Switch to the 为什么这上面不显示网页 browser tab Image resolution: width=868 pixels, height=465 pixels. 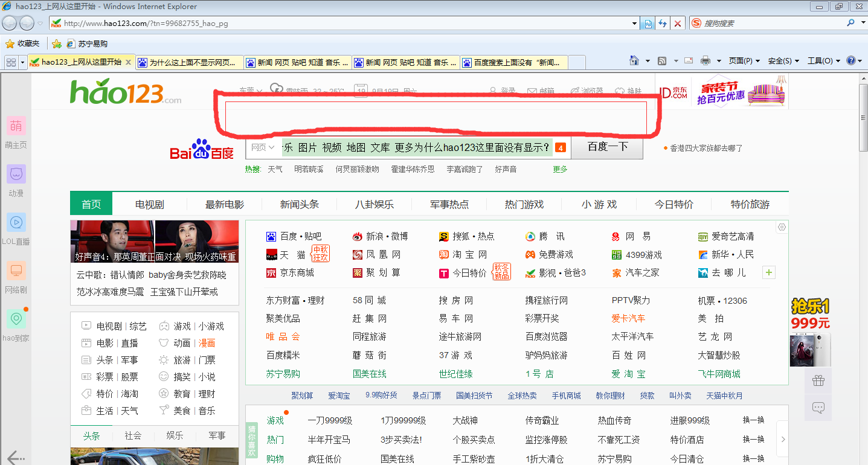click(x=189, y=62)
